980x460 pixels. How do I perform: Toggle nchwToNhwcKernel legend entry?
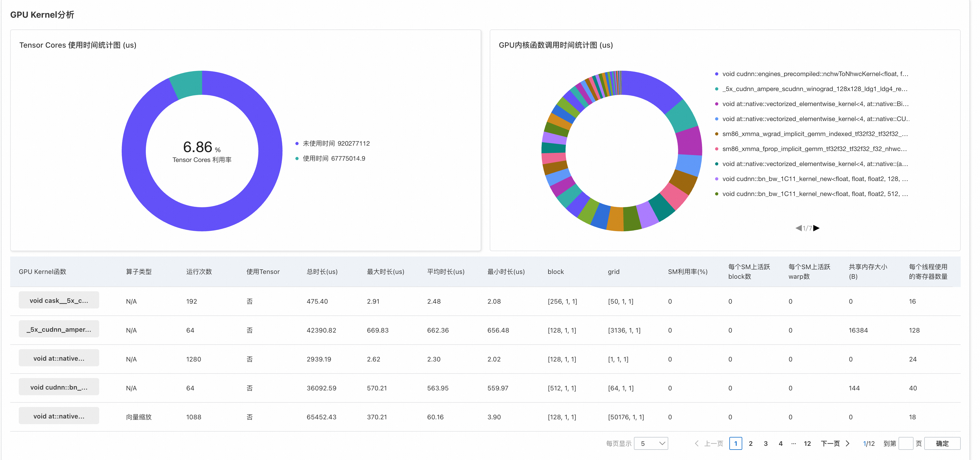pyautogui.click(x=814, y=74)
